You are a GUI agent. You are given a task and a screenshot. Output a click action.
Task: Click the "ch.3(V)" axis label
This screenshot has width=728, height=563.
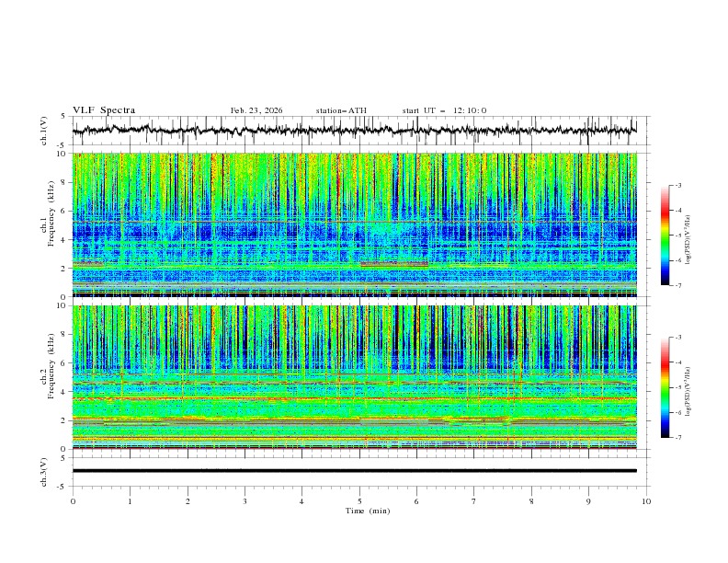point(44,472)
